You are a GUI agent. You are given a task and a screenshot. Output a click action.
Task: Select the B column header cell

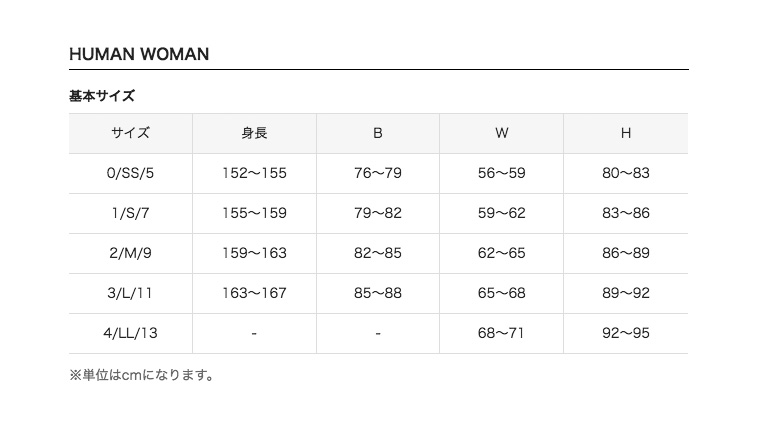(378, 133)
